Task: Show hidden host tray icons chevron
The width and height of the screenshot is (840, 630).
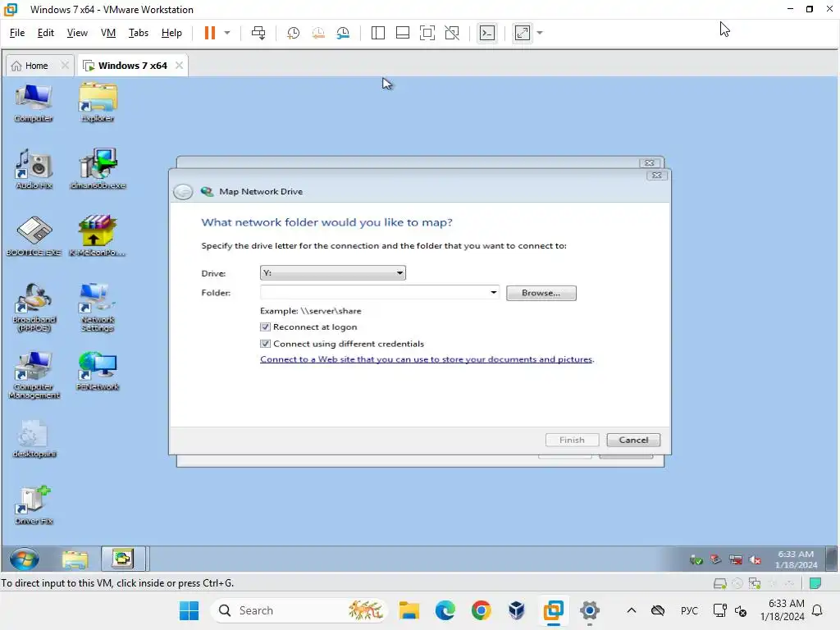Action: 632,610
